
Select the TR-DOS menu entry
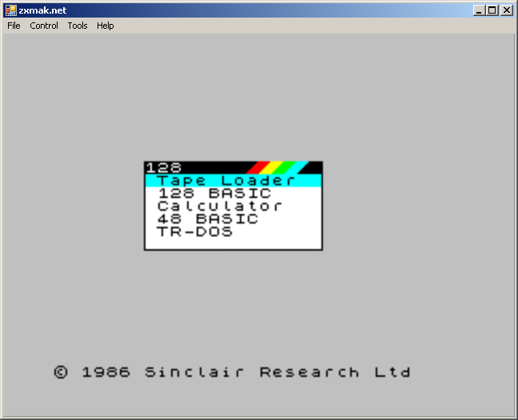coord(195,232)
